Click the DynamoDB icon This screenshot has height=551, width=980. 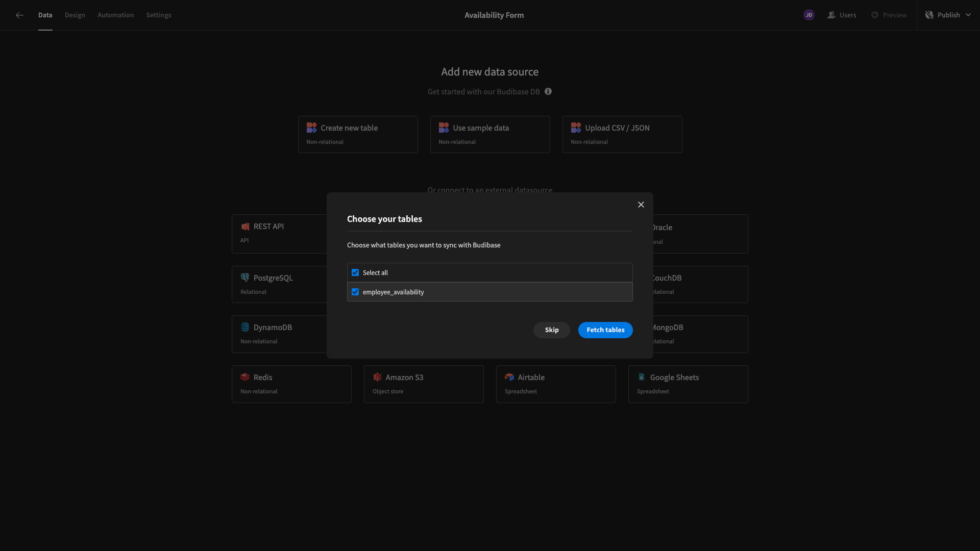(245, 328)
